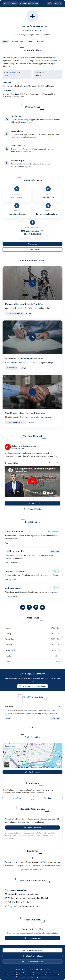Open the LinkedIn social icon
Viewport: 65px width, 980px height.
coord(22,607)
